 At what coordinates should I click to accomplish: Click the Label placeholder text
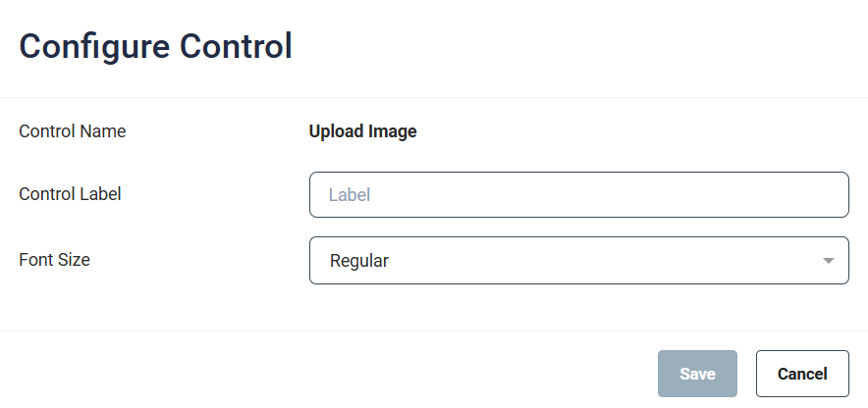point(349,195)
